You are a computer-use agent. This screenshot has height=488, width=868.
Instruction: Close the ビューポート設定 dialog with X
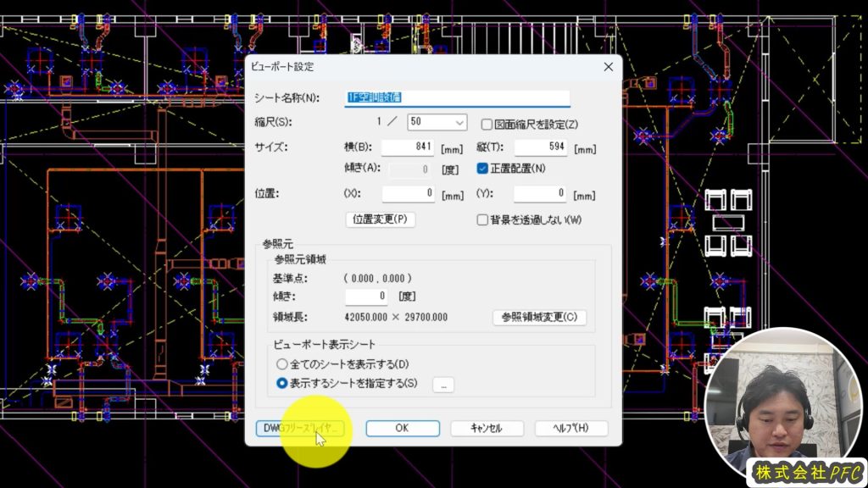point(608,67)
